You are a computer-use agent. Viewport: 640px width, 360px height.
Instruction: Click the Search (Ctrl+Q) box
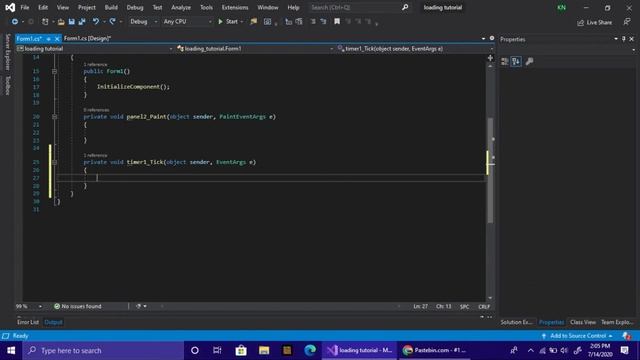tap(359, 7)
